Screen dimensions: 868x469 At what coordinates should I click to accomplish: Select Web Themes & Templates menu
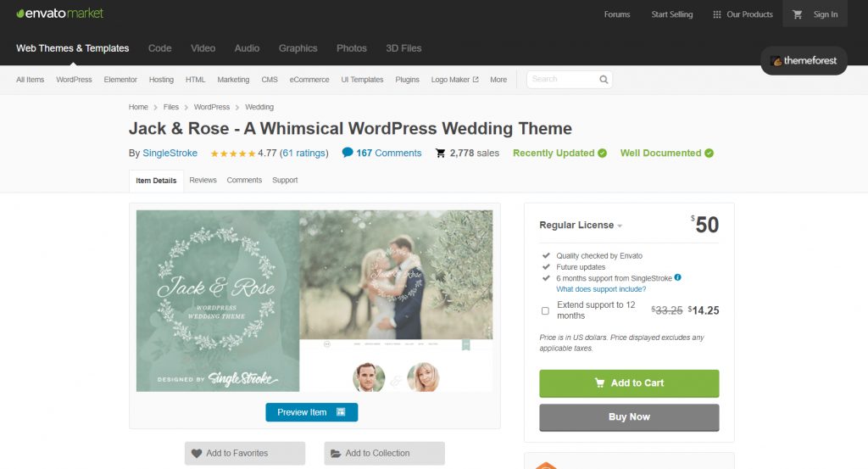(x=73, y=48)
